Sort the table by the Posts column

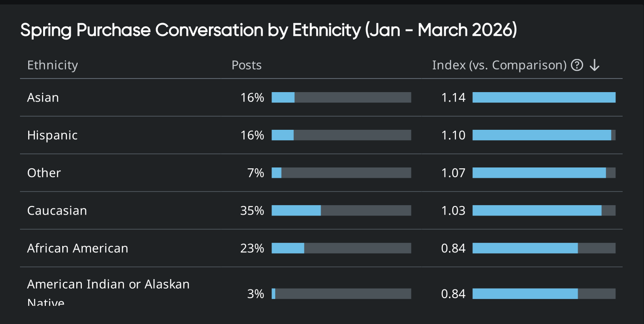[x=246, y=65]
